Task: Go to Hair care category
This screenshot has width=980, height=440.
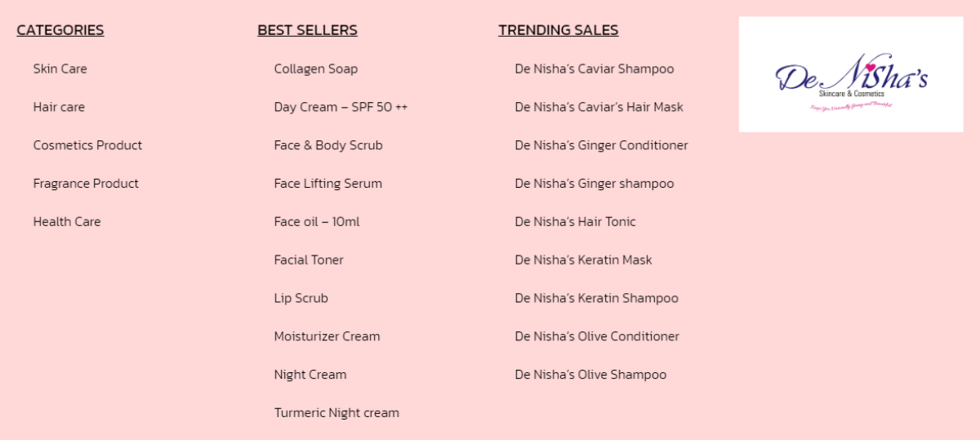Action: (x=59, y=107)
